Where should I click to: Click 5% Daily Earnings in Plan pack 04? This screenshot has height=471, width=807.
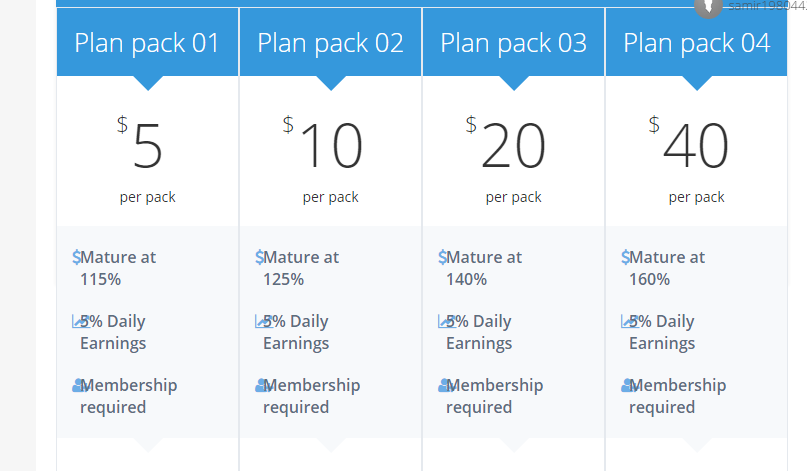click(x=662, y=332)
